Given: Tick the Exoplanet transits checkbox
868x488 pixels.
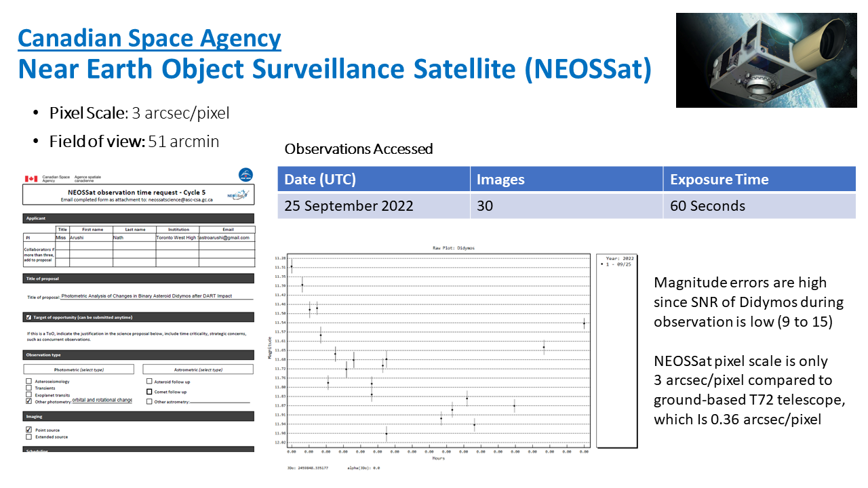Looking at the screenshot, I should [28, 394].
